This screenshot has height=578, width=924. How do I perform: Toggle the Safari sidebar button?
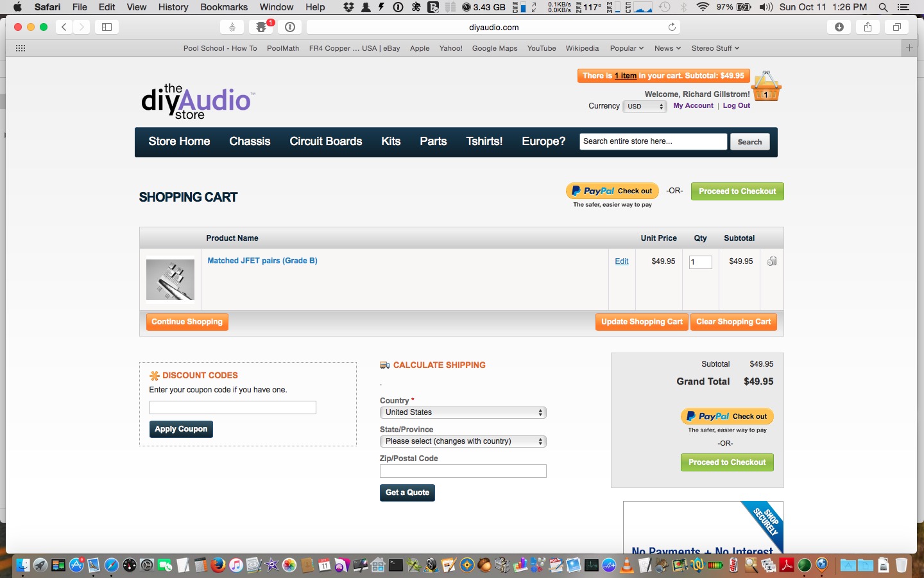click(x=107, y=27)
